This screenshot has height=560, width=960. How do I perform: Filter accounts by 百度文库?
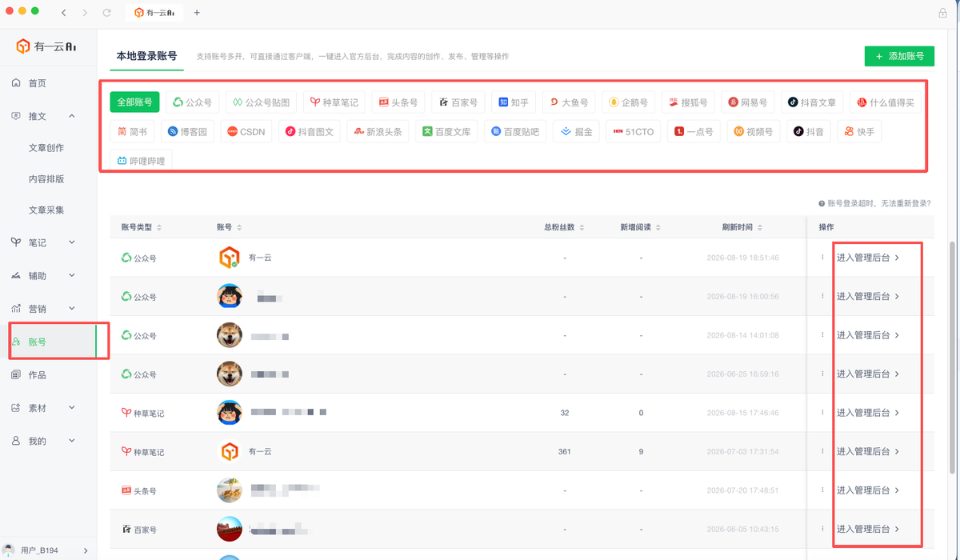click(x=446, y=132)
